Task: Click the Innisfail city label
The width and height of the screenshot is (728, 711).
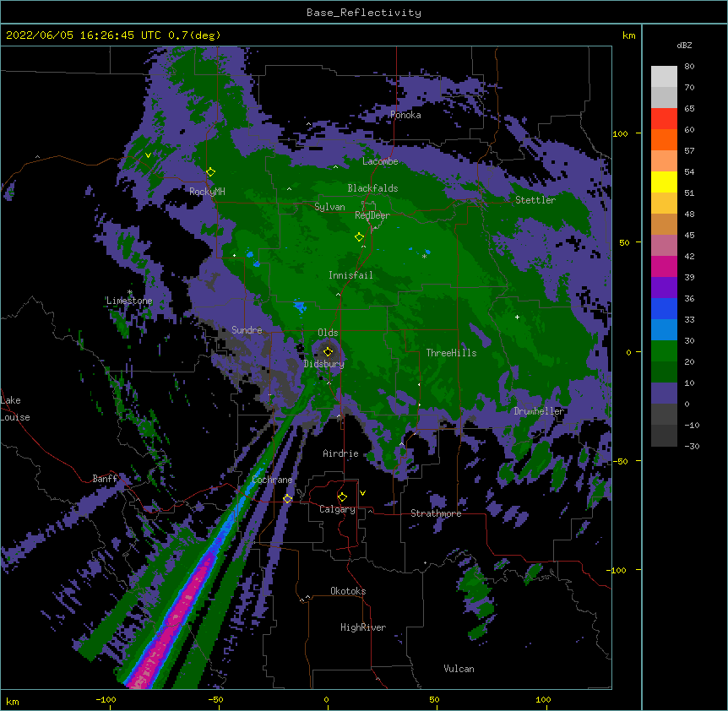Action: click(350, 275)
